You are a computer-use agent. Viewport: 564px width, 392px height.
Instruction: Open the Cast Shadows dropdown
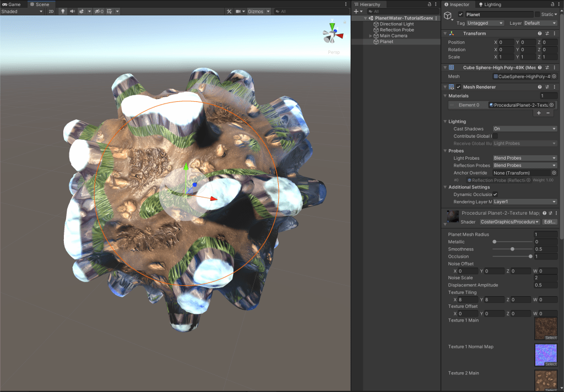[x=524, y=129]
